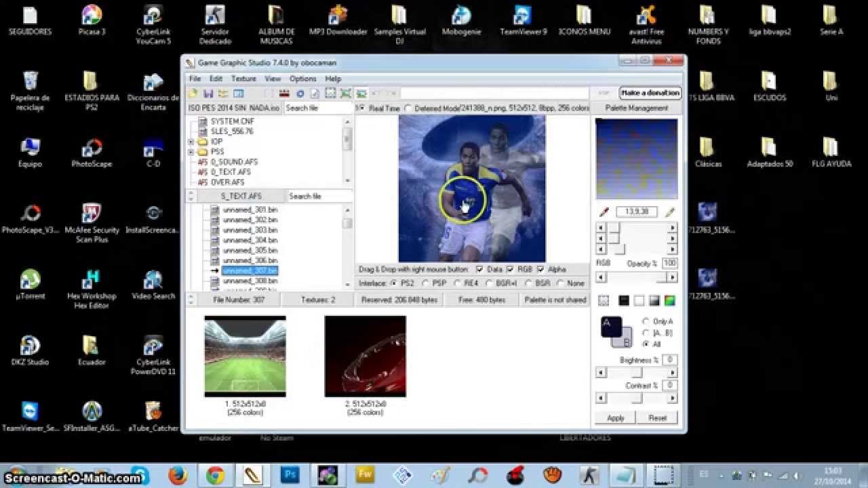Click the Brightness slider track
This screenshot has width=868, height=488.
click(636, 373)
